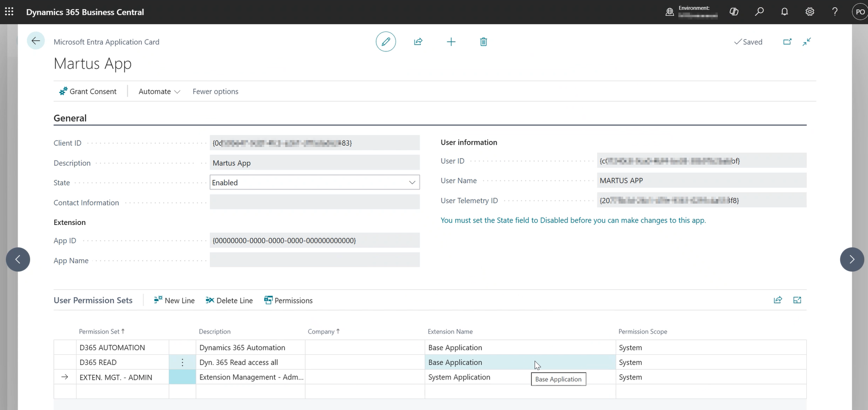Click the state-disabled notice message

pyautogui.click(x=573, y=220)
